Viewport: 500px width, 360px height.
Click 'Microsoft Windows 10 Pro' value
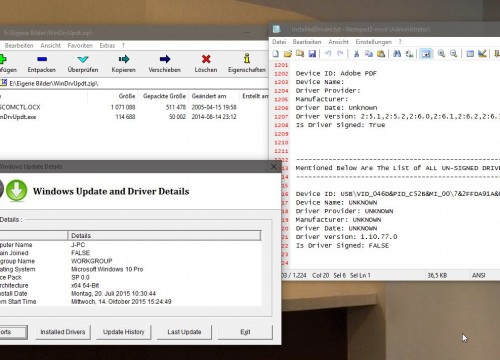(107, 269)
